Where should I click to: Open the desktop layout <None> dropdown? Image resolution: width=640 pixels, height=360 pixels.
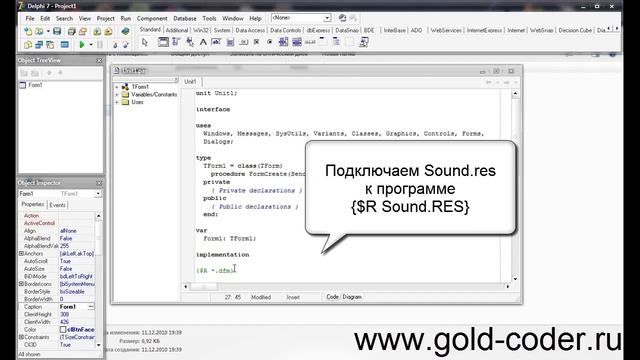click(x=327, y=18)
